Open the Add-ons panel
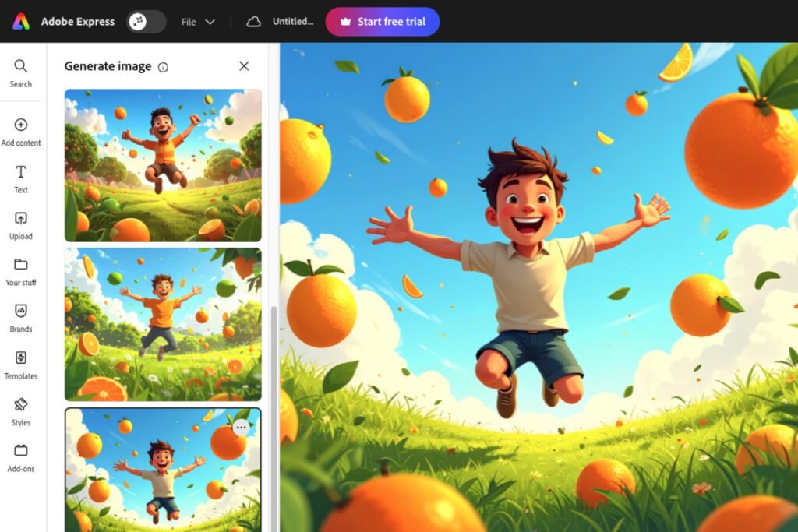The image size is (798, 532). point(21,458)
